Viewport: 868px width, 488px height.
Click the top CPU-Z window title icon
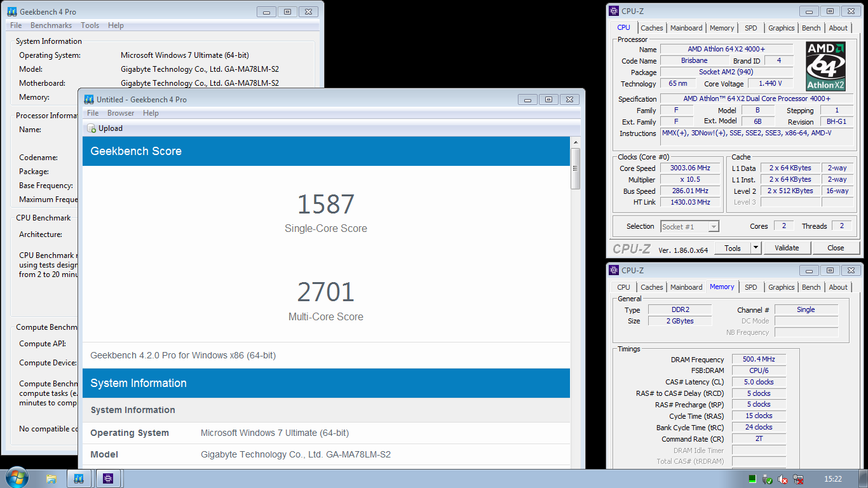coord(613,11)
